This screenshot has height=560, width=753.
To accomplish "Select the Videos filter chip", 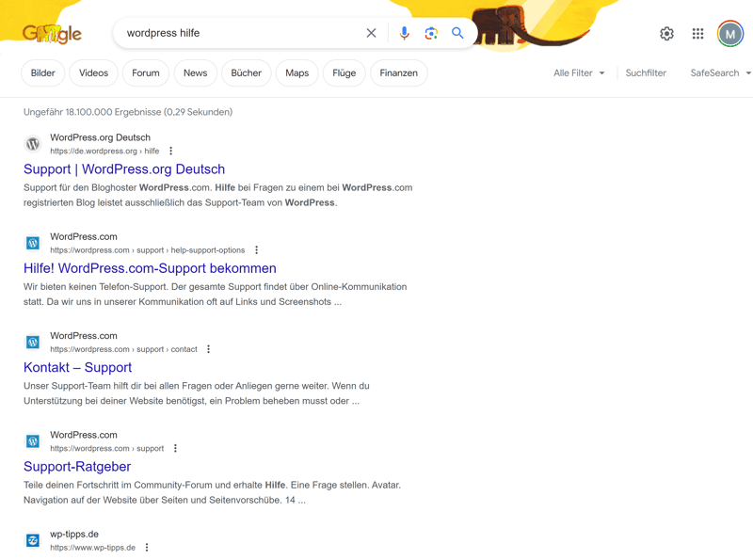I will (x=93, y=72).
